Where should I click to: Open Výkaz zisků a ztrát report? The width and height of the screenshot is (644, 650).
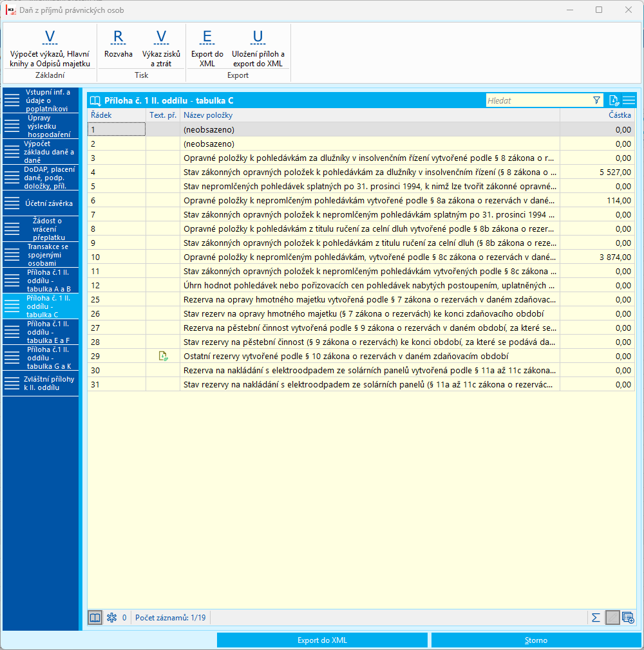click(161, 48)
